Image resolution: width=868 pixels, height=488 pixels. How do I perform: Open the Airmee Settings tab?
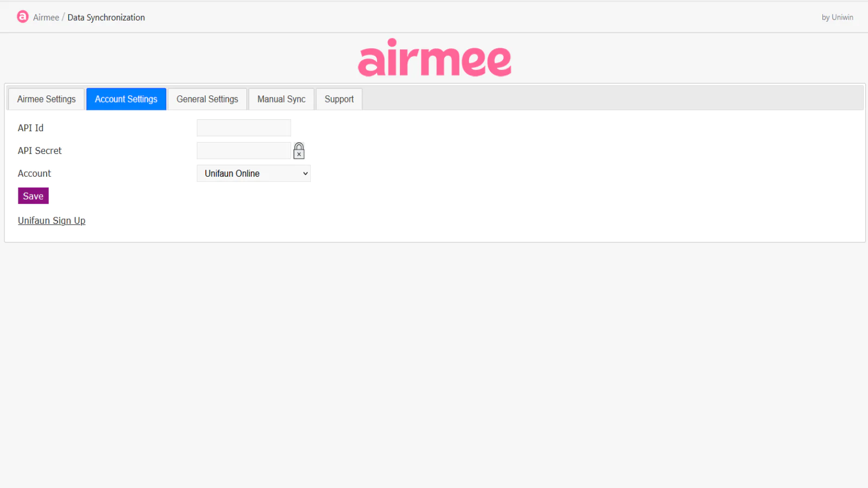pyautogui.click(x=47, y=99)
